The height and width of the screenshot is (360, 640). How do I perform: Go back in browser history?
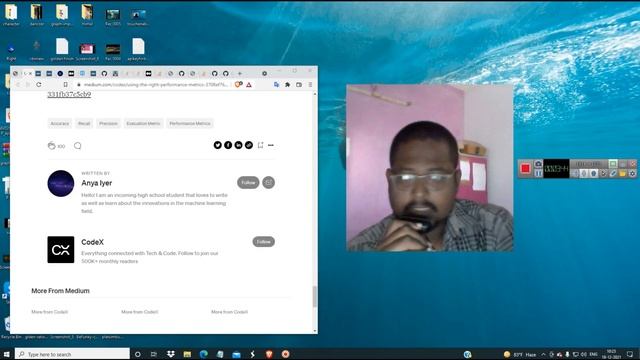click(18, 84)
